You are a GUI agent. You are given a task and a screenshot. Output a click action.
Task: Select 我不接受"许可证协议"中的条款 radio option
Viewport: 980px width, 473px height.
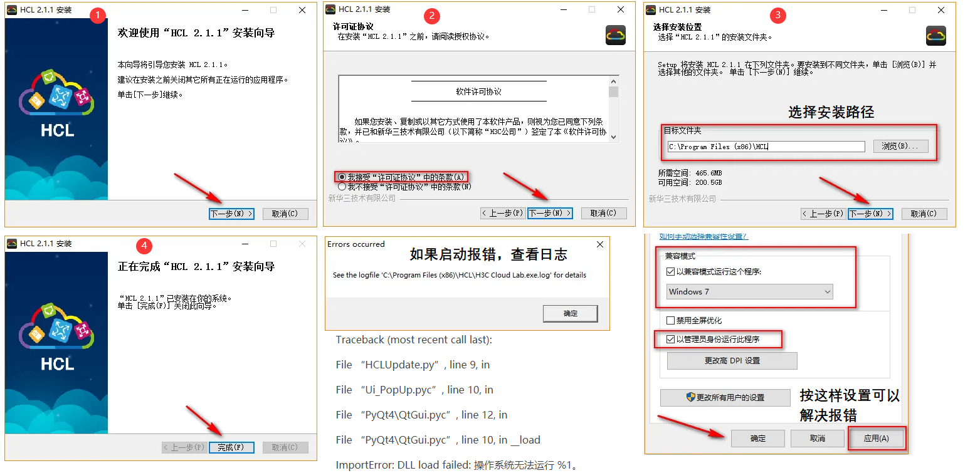coord(342,187)
